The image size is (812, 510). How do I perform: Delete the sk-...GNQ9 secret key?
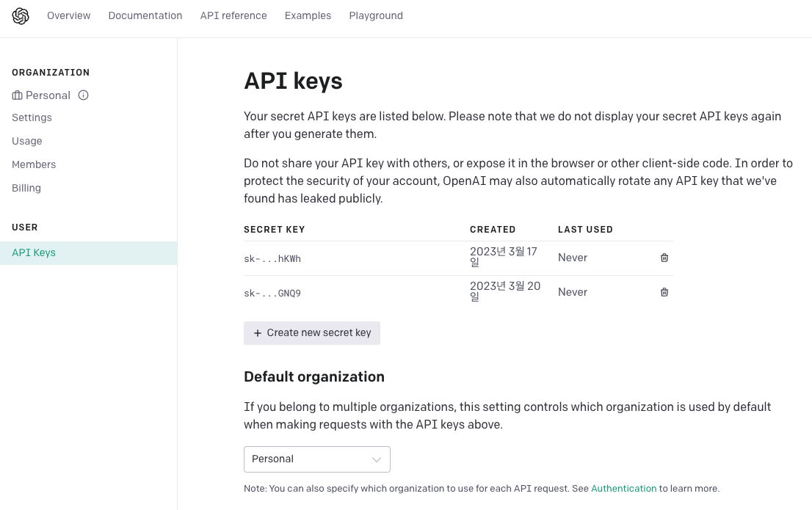click(x=664, y=292)
